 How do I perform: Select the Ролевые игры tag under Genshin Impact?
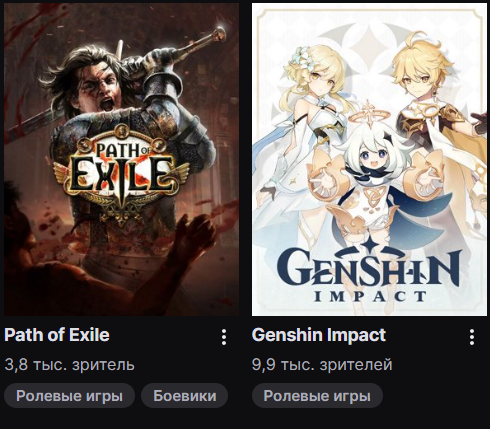(317, 396)
